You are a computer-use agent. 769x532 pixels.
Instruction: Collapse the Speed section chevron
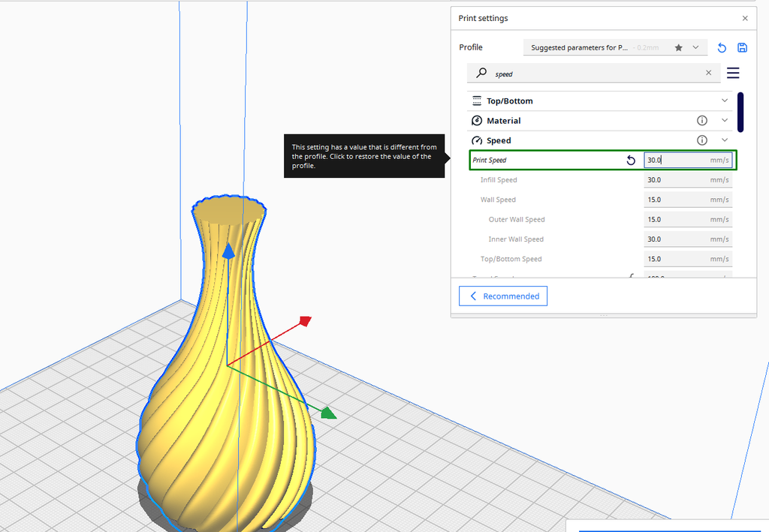(x=724, y=140)
